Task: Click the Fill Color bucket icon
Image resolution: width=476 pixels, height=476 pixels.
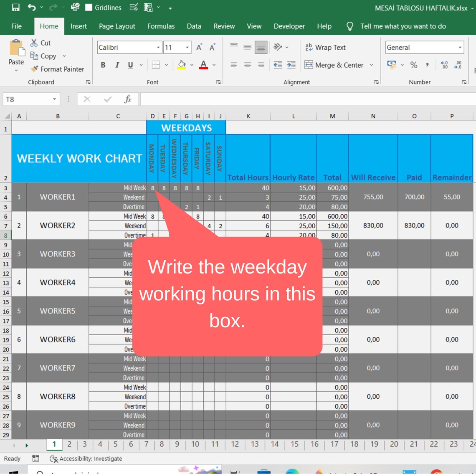Action: 182,65
